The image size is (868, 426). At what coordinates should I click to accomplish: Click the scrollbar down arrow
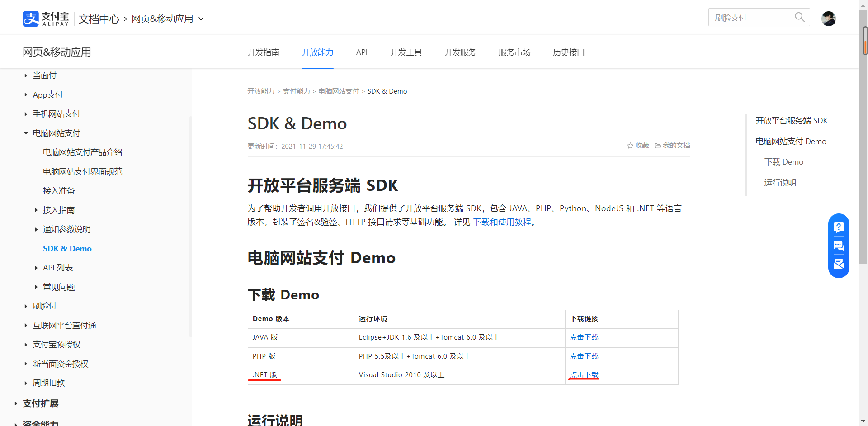click(x=863, y=421)
